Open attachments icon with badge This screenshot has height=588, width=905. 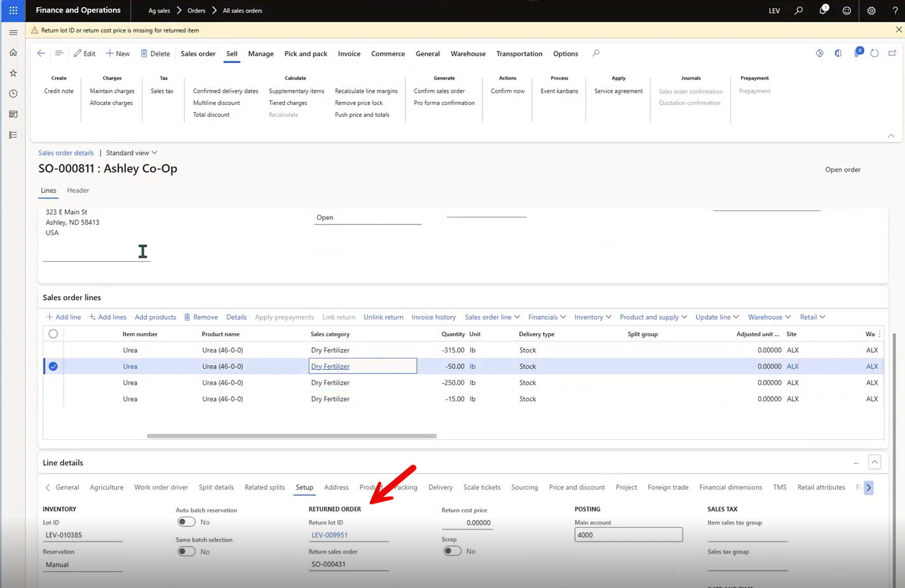point(857,53)
